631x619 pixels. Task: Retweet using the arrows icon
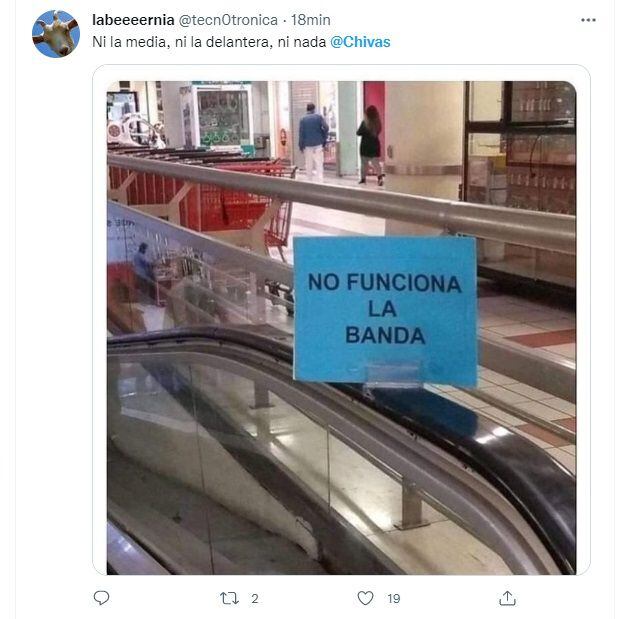pyautogui.click(x=229, y=598)
